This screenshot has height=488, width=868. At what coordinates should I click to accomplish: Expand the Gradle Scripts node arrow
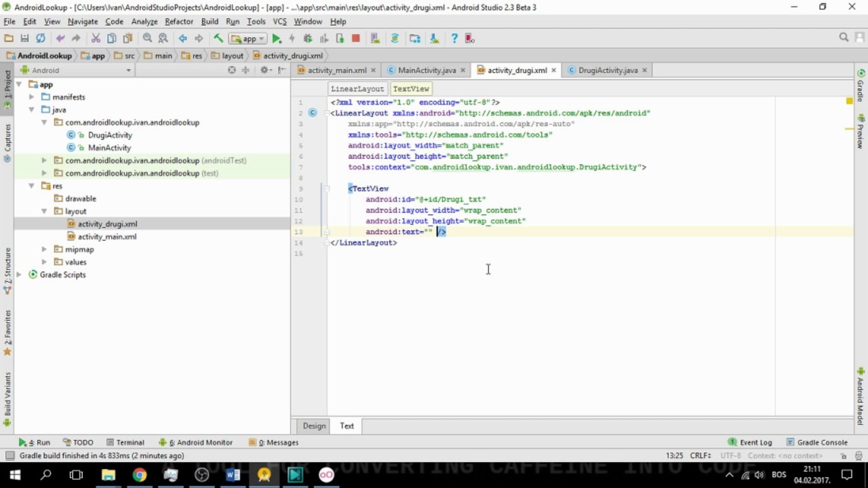(19, 274)
